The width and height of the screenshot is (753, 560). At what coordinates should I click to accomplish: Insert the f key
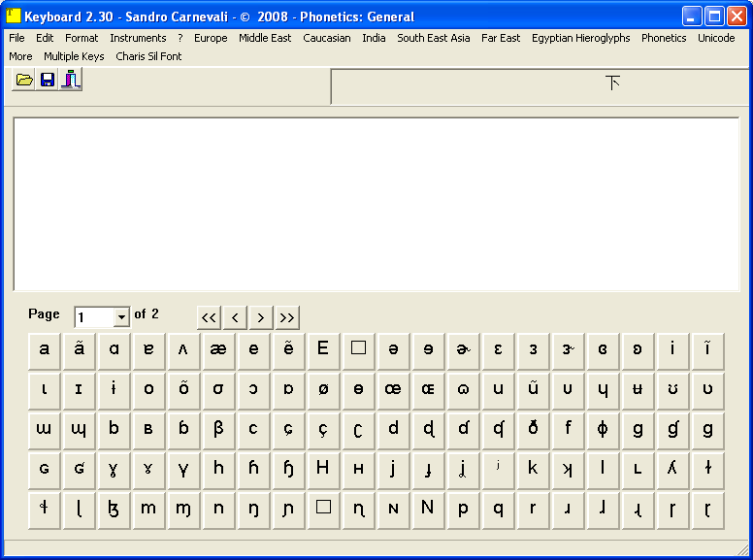coord(568,431)
